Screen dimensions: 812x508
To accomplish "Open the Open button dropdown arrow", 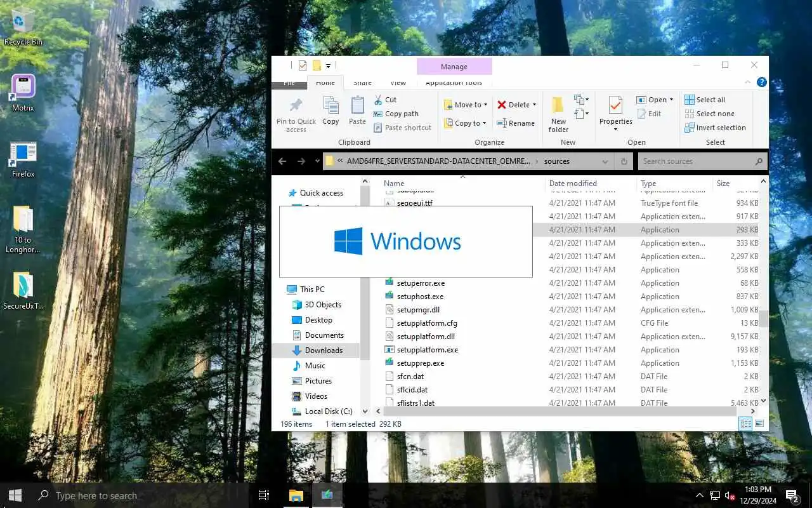I will coord(671,100).
